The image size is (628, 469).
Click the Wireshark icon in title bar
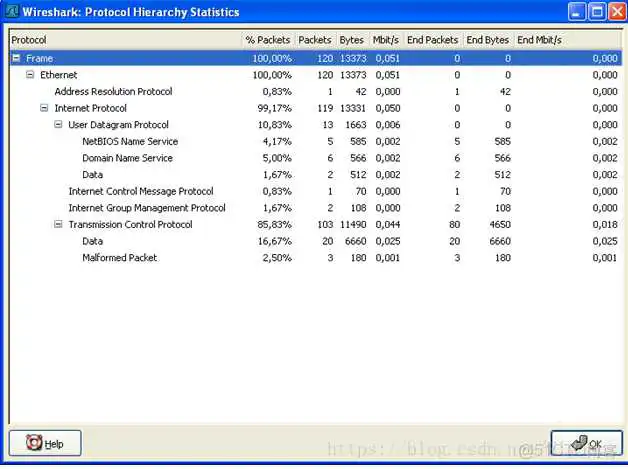pos(12,12)
